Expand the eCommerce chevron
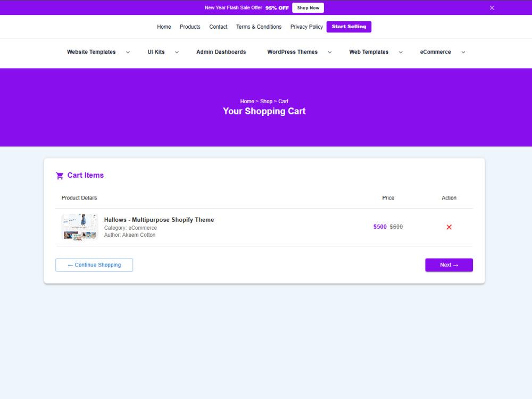This screenshot has width=532, height=399. tap(463, 52)
